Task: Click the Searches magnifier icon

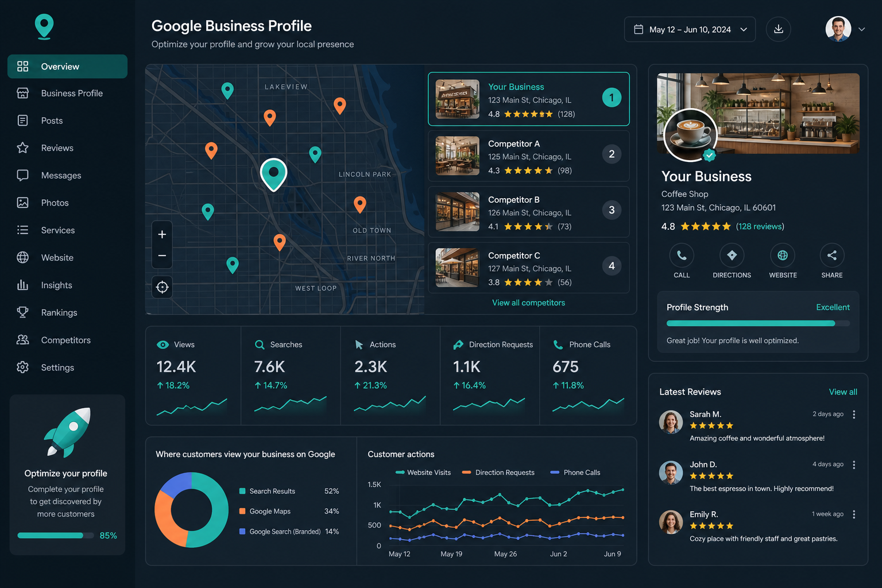Action: 260,345
